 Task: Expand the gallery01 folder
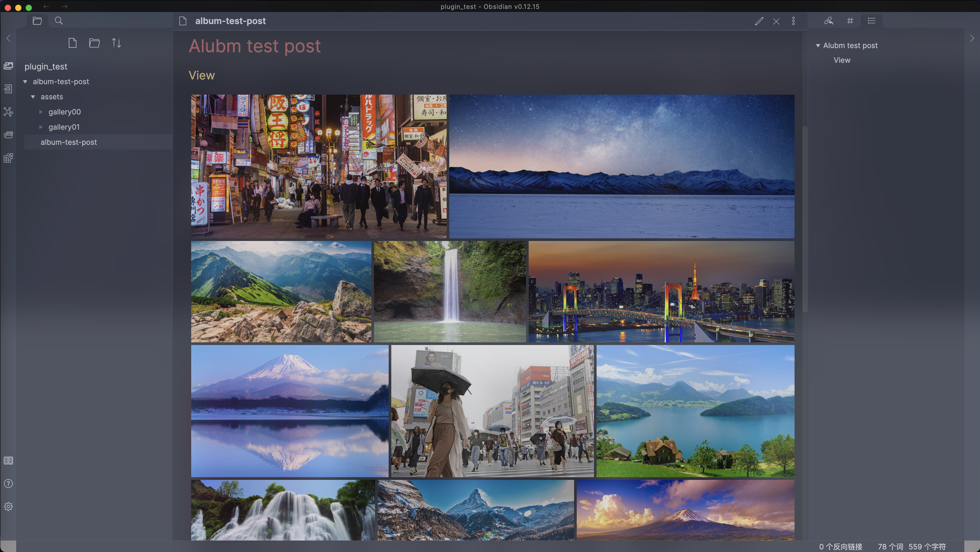(41, 127)
